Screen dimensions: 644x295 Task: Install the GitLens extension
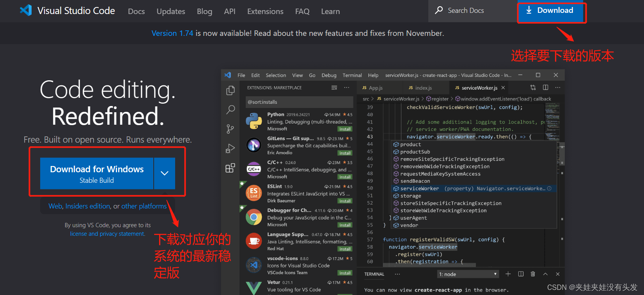(345, 153)
